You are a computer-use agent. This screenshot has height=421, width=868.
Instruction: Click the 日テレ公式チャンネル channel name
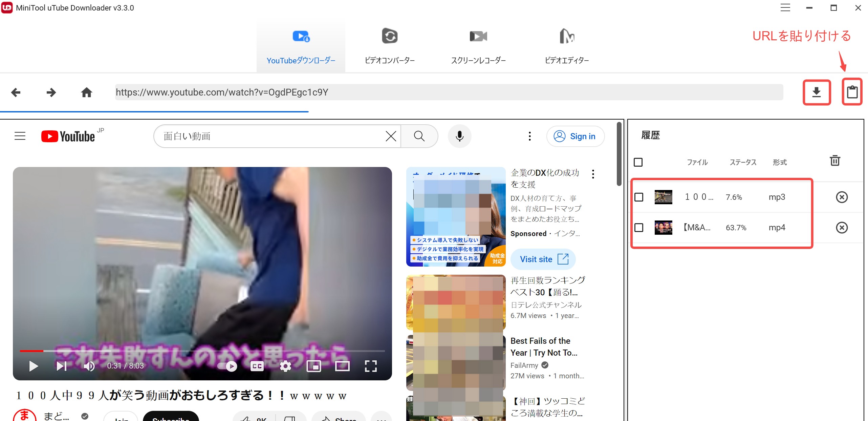(x=546, y=305)
